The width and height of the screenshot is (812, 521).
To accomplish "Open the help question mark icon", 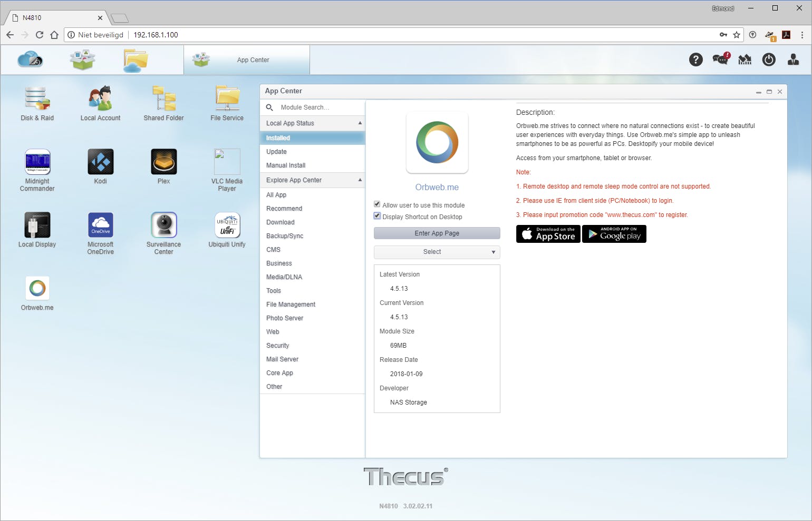I will click(x=696, y=60).
